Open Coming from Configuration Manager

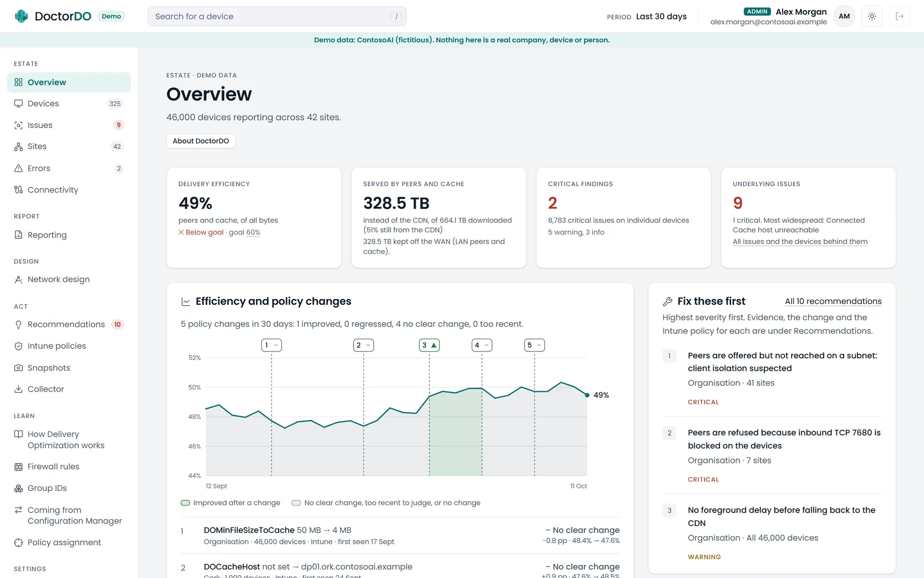pyautogui.click(x=69, y=515)
